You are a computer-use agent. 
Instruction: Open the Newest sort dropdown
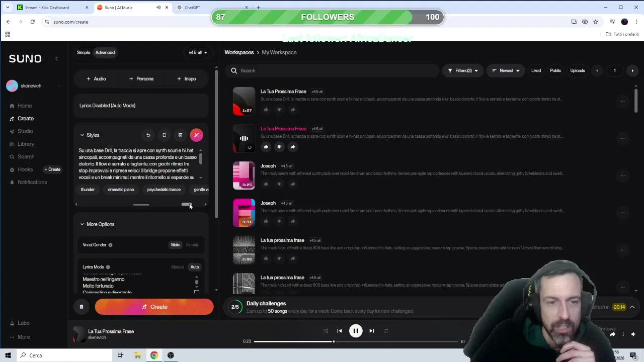point(506,71)
